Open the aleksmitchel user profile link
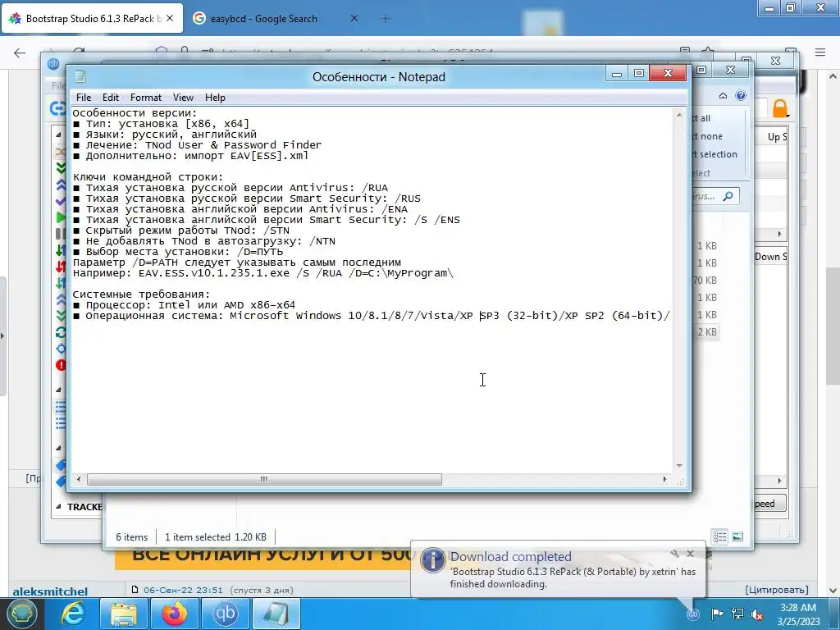The image size is (840, 630). [x=50, y=591]
